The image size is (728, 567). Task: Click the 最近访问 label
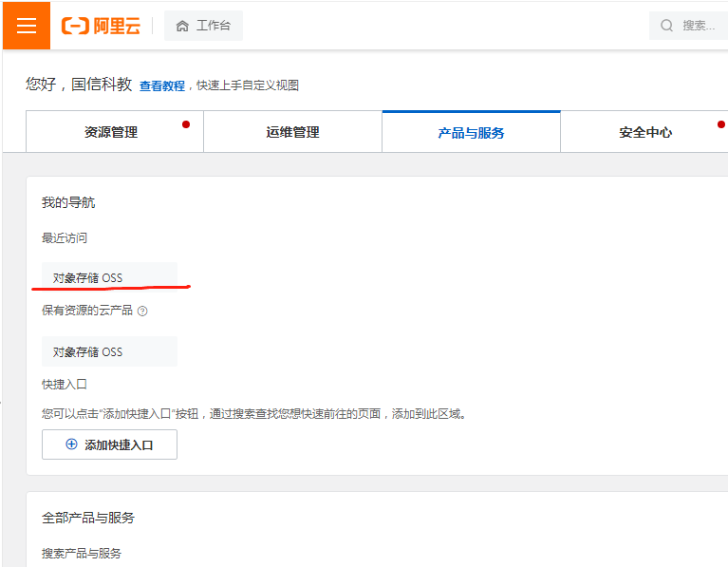(x=65, y=238)
